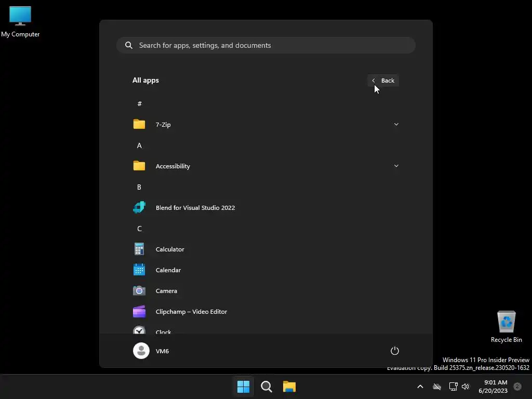Click the VM6 account name
The width and height of the screenshot is (532, 399).
(x=162, y=351)
